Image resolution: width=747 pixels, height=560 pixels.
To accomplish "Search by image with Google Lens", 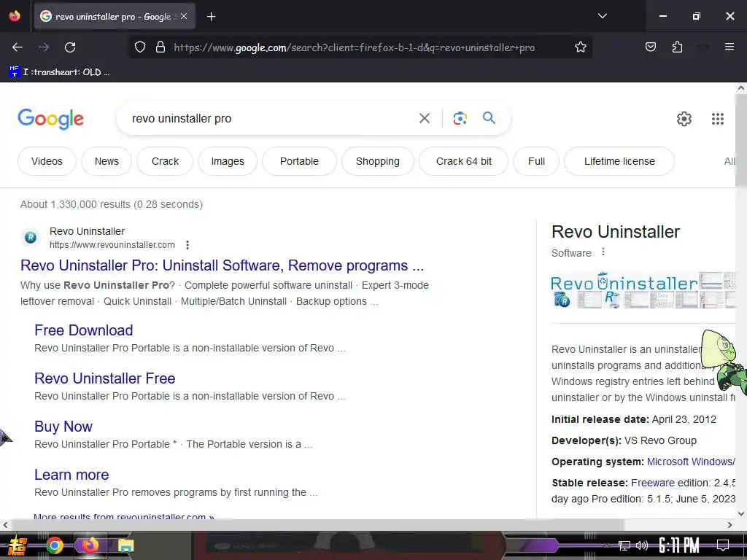I will (x=460, y=118).
